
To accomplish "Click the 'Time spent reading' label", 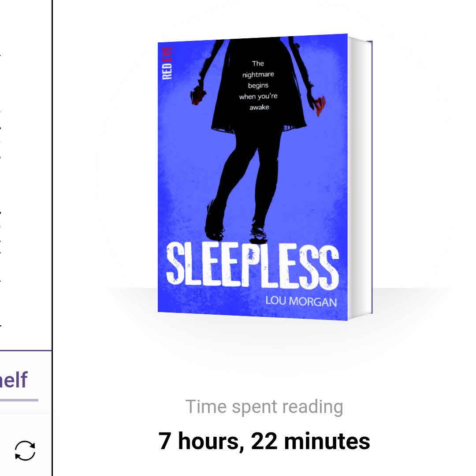I will pyautogui.click(x=264, y=407).
